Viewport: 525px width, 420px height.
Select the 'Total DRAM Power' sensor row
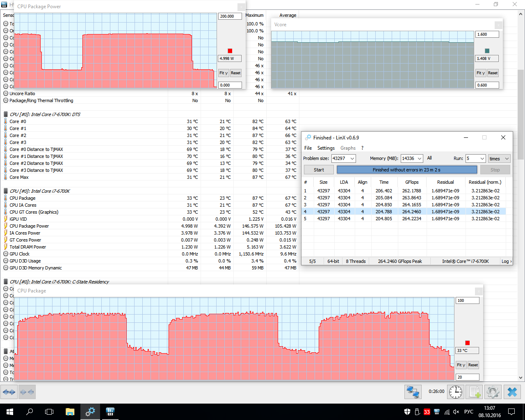point(150,247)
